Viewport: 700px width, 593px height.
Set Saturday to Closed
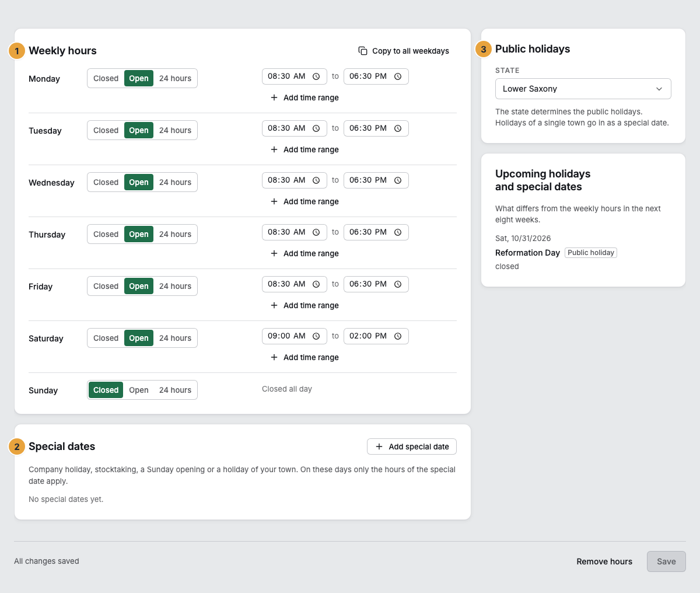point(106,338)
